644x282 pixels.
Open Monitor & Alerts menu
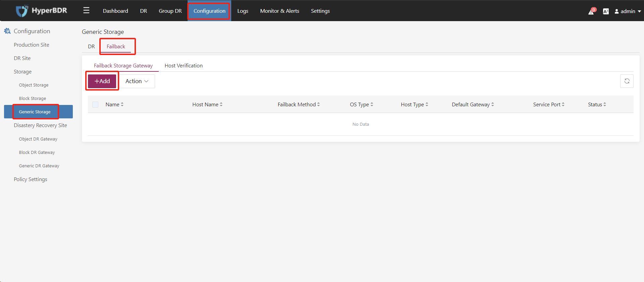pos(280,11)
